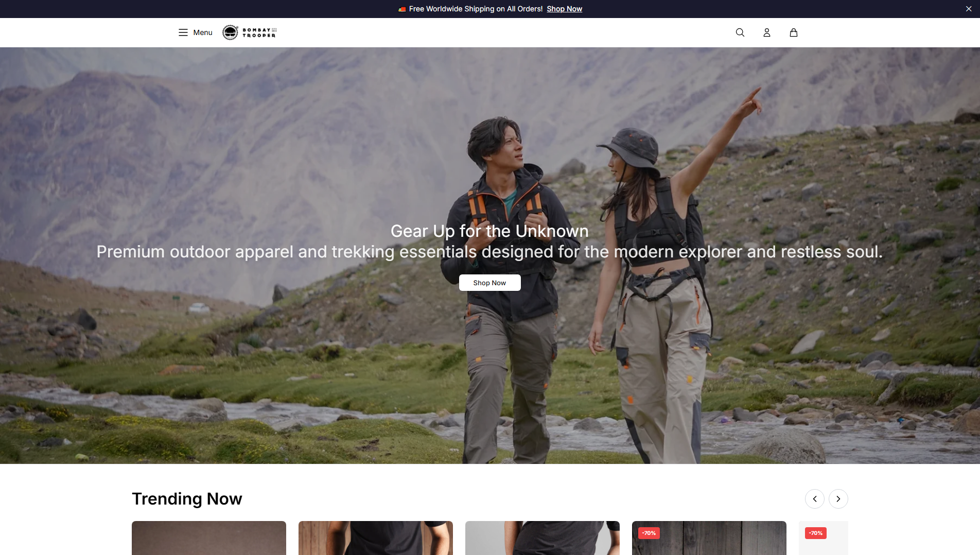Dismiss the free shipping announcement bar
The width and height of the screenshot is (980, 555).
[x=969, y=9]
